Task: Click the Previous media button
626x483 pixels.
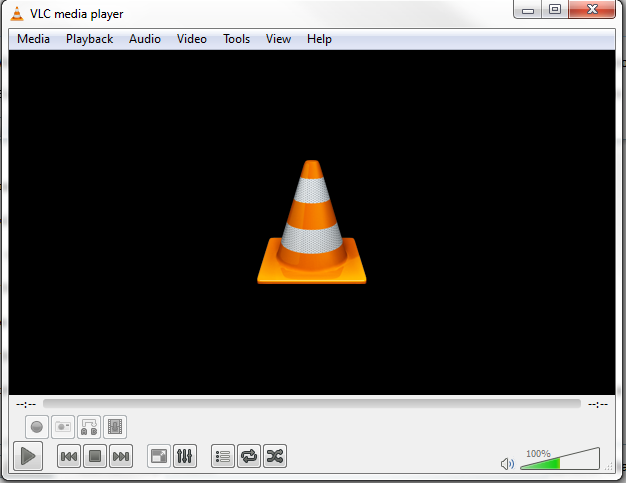Action: tap(69, 457)
